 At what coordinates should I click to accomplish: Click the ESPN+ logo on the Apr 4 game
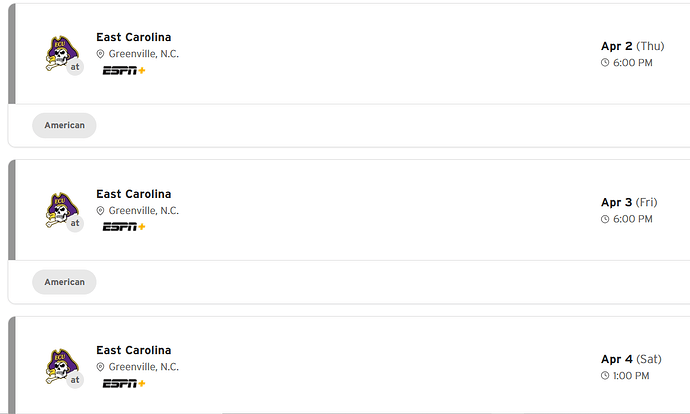pos(124,383)
